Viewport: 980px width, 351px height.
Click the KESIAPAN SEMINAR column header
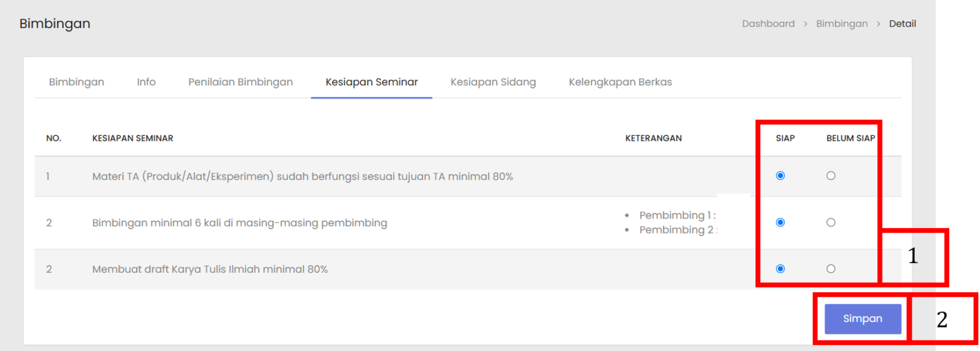point(132,138)
